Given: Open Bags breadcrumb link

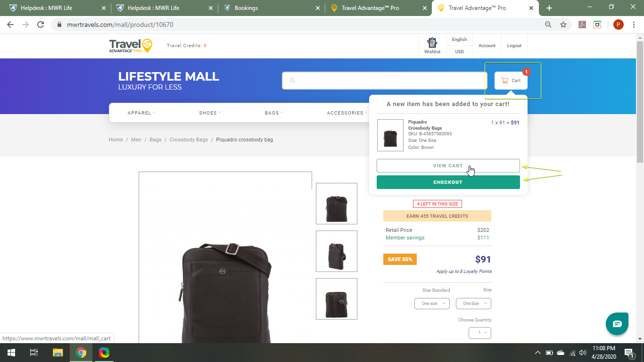Looking at the screenshot, I should (156, 140).
